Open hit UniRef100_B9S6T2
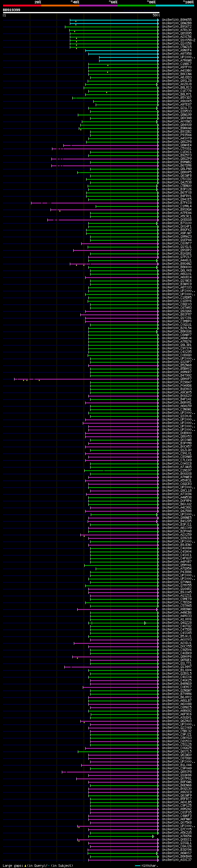Viewport: 197px width, 868px height. point(177,26)
